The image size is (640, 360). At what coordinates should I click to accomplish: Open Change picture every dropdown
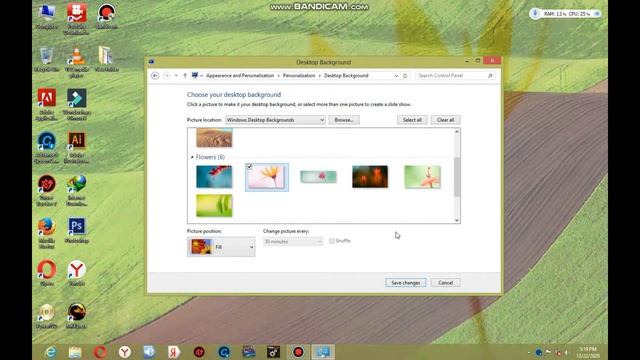pos(293,242)
